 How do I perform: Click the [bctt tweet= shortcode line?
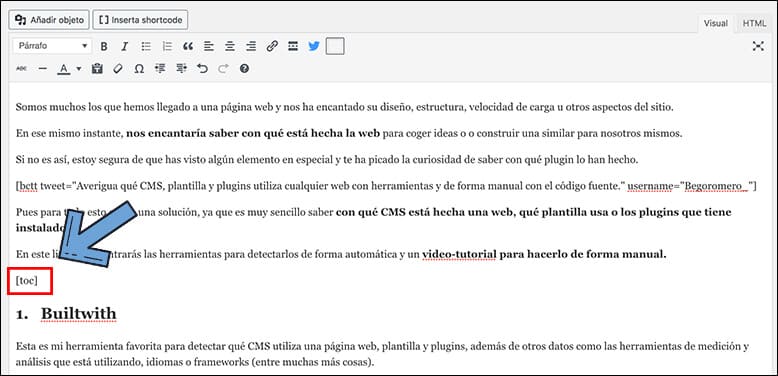(x=385, y=187)
